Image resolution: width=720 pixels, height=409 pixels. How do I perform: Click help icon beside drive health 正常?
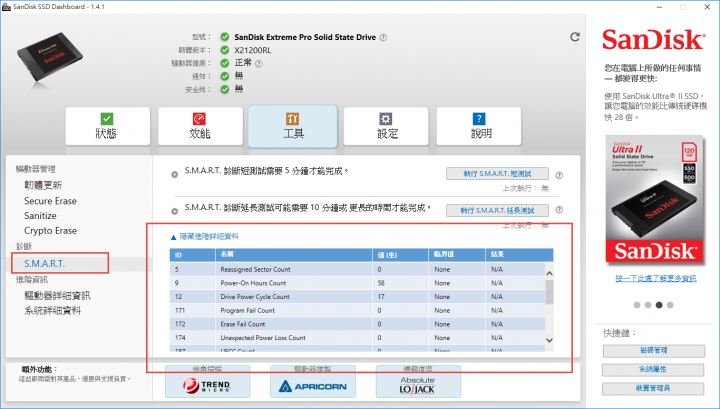tap(259, 63)
